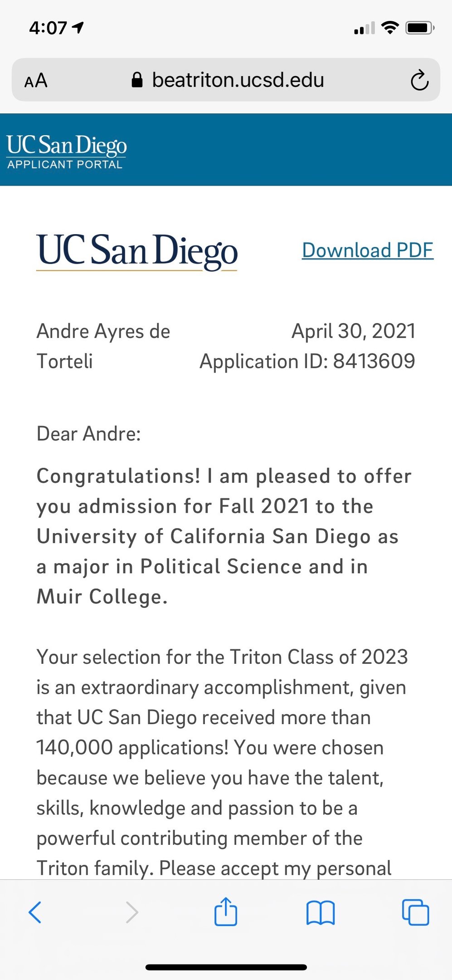
Task: Tap the home indicator bar
Action: pyautogui.click(x=226, y=967)
